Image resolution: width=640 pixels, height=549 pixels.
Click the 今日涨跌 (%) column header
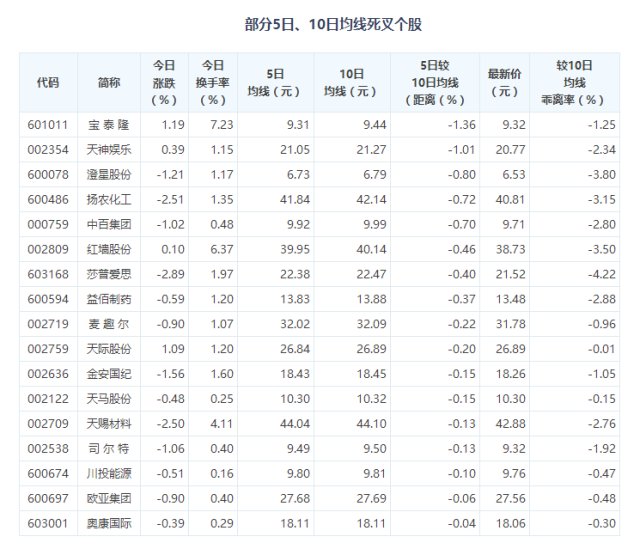(x=163, y=83)
